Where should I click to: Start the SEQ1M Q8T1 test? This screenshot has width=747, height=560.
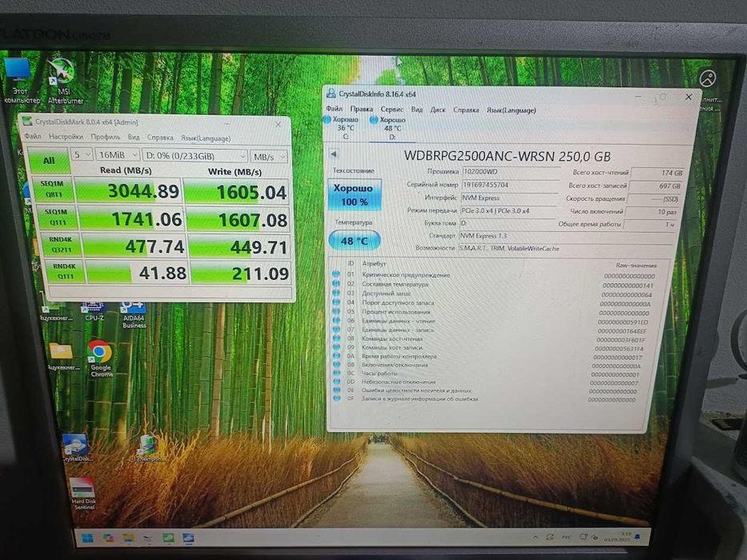point(54,189)
